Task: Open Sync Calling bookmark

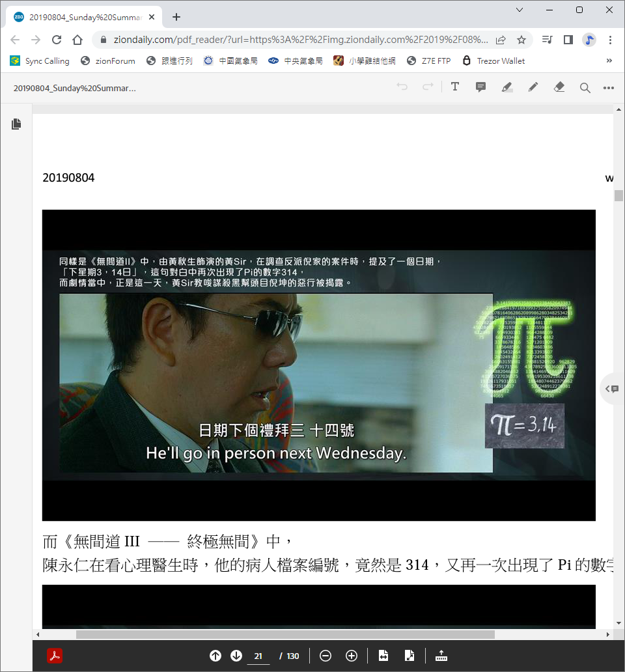Action: 40,61
